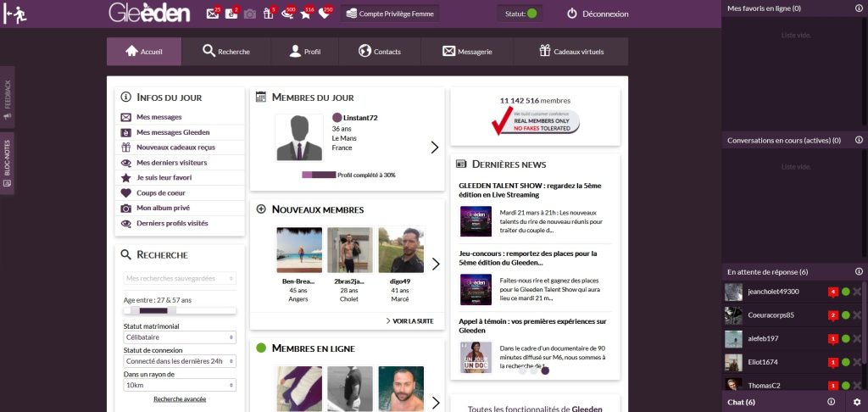Click the age range slider
This screenshot has height=412, width=868.
point(180,311)
